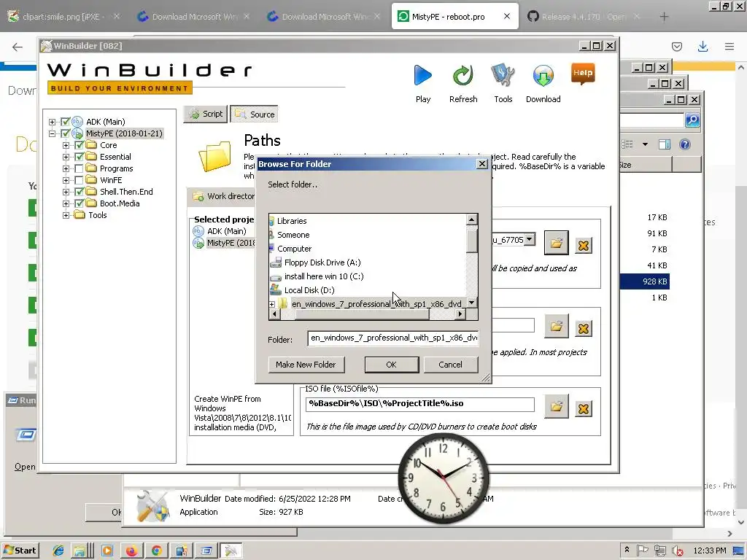
Task: Open the Tools icon in WinBuilder toolbar
Action: point(503,76)
